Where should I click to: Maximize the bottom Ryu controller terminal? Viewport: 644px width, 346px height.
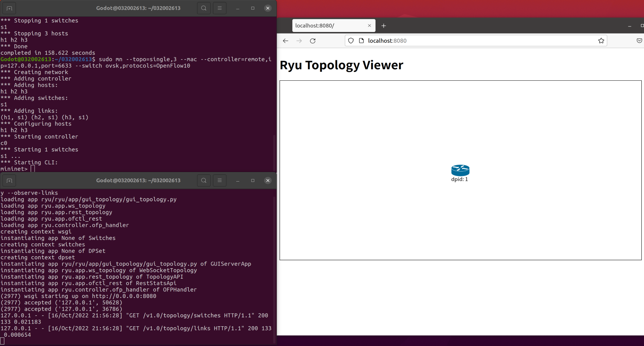(253, 180)
